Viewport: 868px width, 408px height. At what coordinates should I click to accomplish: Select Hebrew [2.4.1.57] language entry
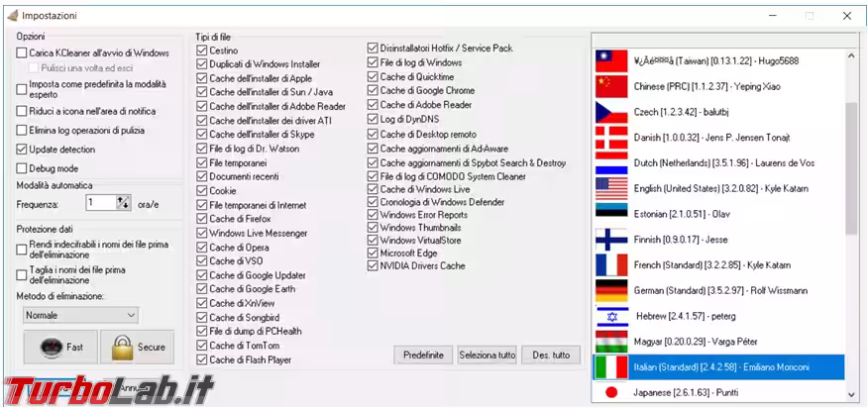point(719,316)
